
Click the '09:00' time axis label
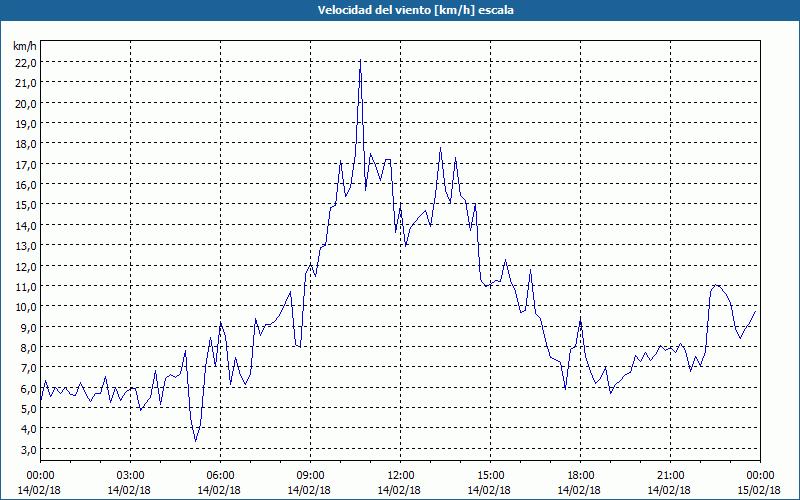[310, 476]
